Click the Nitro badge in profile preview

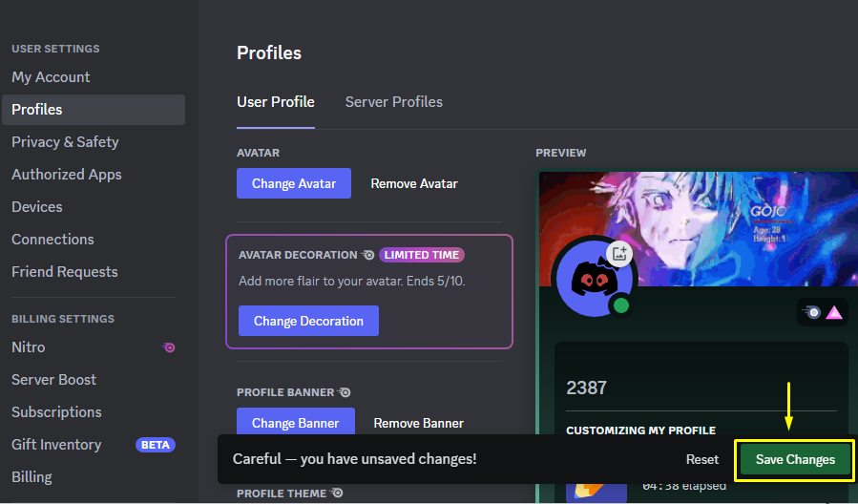pyautogui.click(x=811, y=312)
